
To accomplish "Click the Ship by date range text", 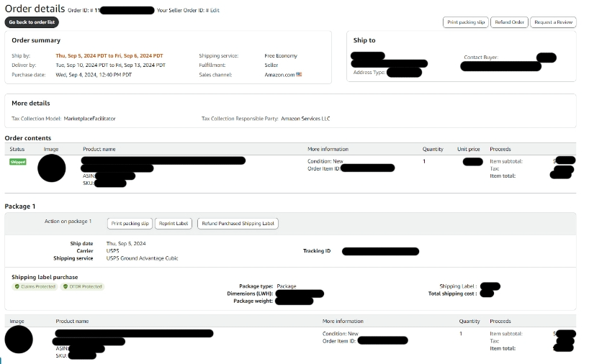I will click(110, 55).
